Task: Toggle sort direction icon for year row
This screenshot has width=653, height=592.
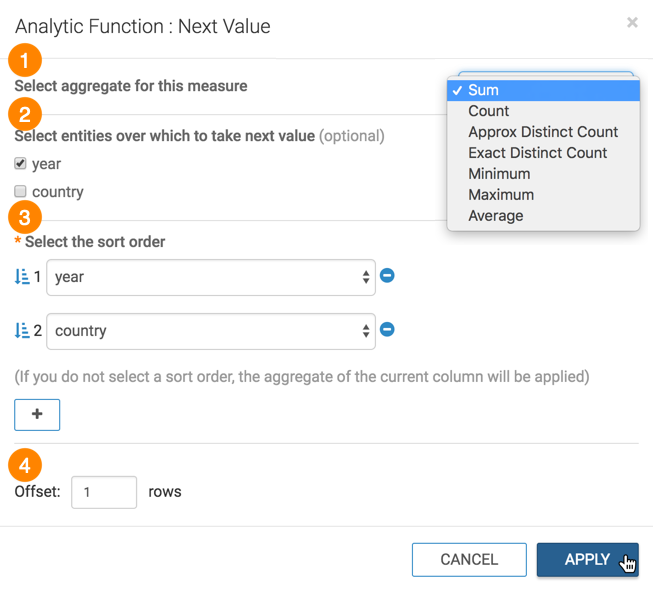Action: (22, 277)
